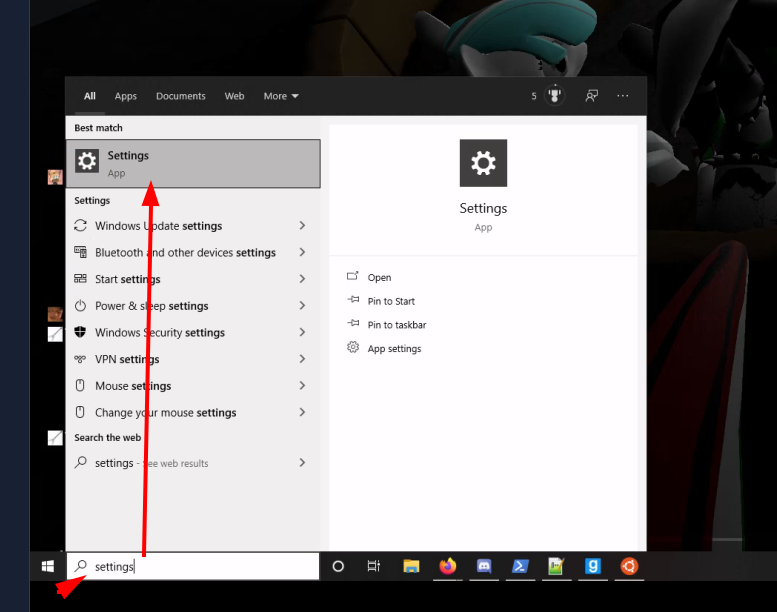Image resolution: width=777 pixels, height=612 pixels.
Task: Open Task View on taskbar
Action: (374, 566)
